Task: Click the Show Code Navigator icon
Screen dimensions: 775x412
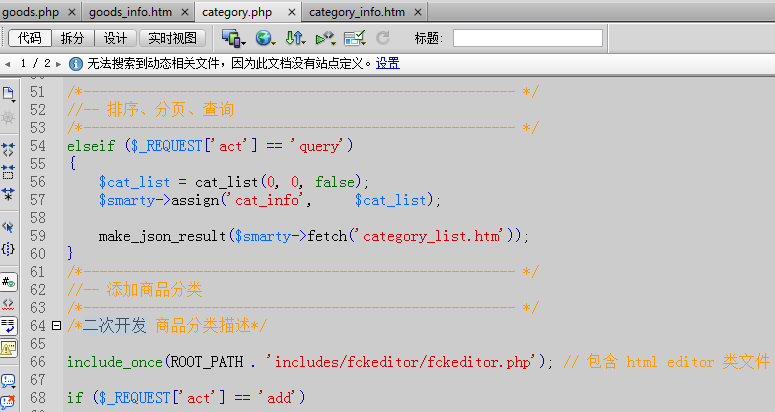Action: coord(8,118)
